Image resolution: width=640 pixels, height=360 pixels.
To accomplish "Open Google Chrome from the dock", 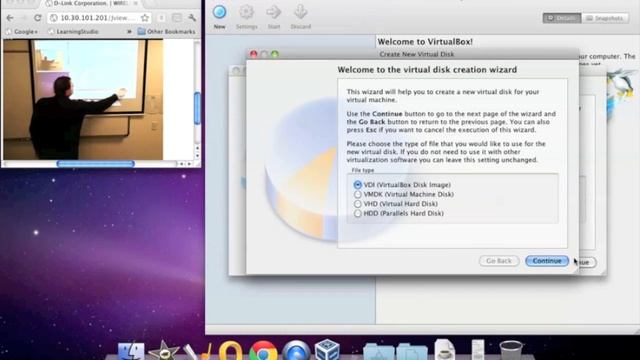I will tap(263, 351).
